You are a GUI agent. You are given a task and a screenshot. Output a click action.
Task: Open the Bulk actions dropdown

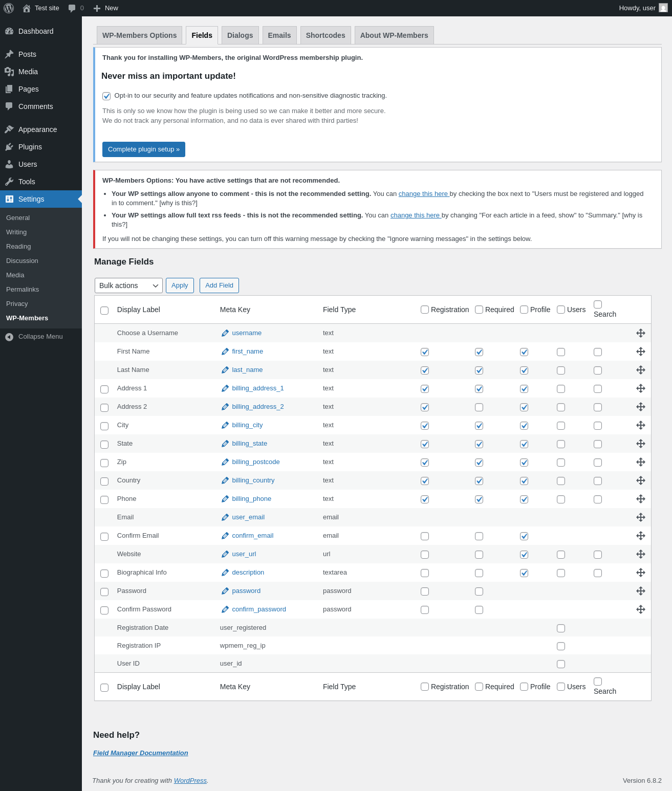(128, 285)
